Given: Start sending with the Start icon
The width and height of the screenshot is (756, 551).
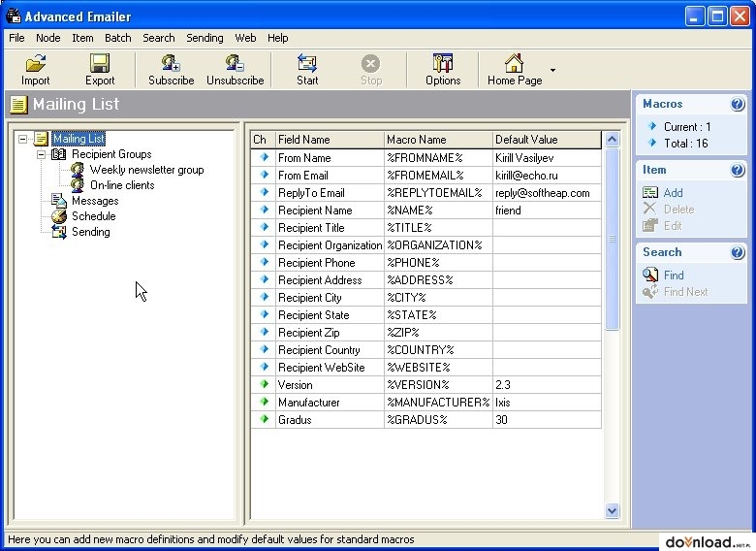Looking at the screenshot, I should click(x=307, y=63).
